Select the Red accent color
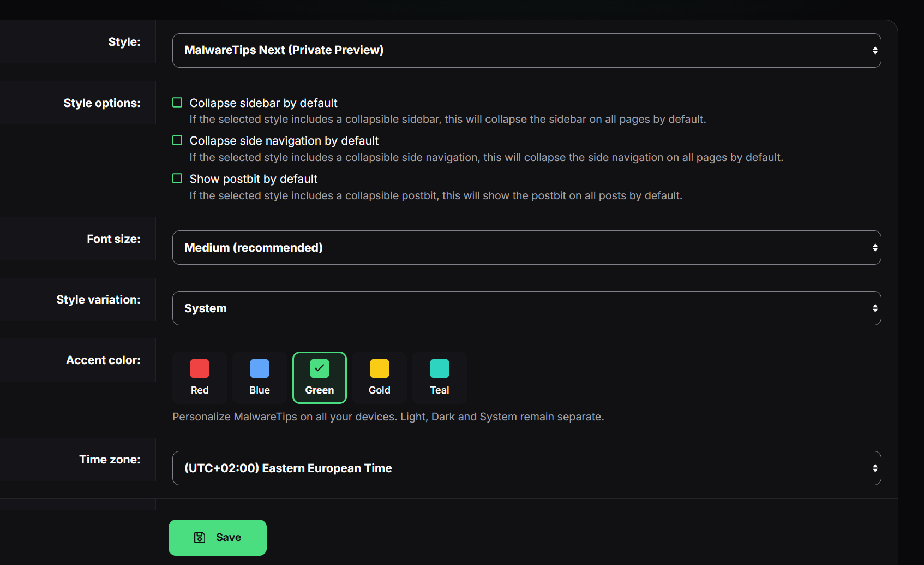924x565 pixels. 200,378
